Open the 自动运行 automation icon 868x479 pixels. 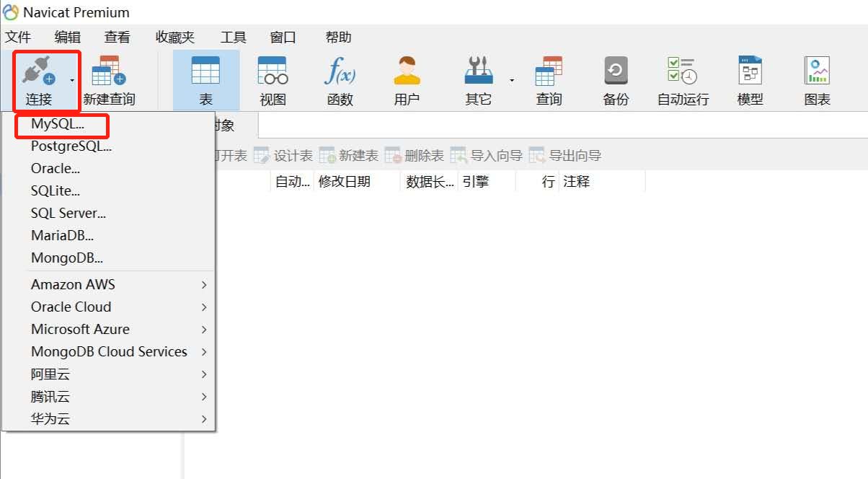pos(683,79)
